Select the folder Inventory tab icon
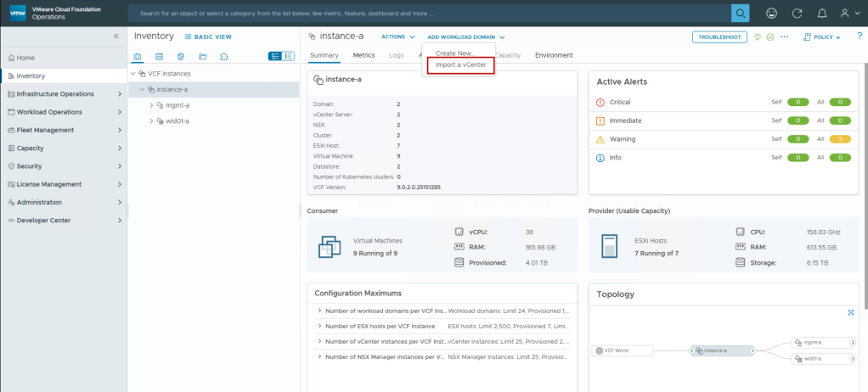Viewport: 868px width, 392px height. [203, 56]
